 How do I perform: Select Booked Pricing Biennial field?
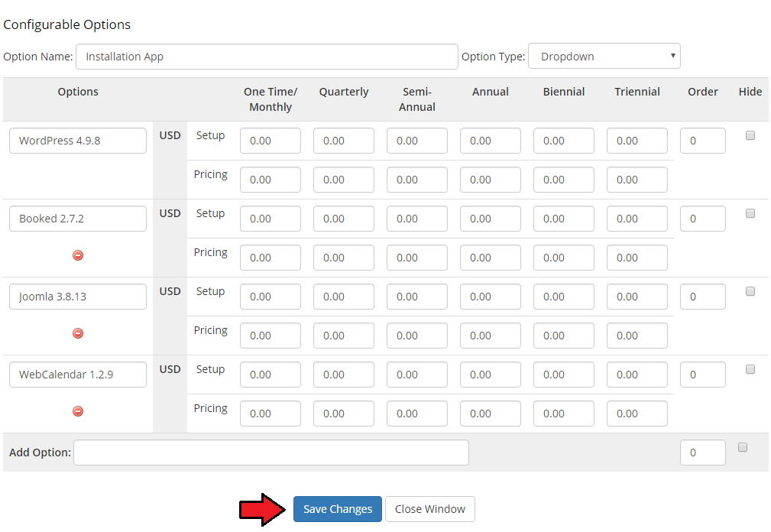[x=563, y=258]
